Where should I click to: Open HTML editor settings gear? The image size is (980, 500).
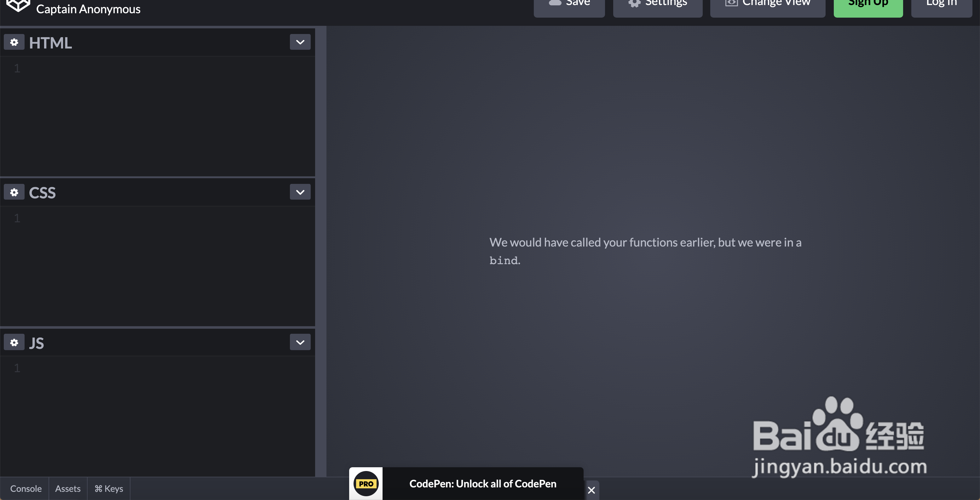point(14,42)
